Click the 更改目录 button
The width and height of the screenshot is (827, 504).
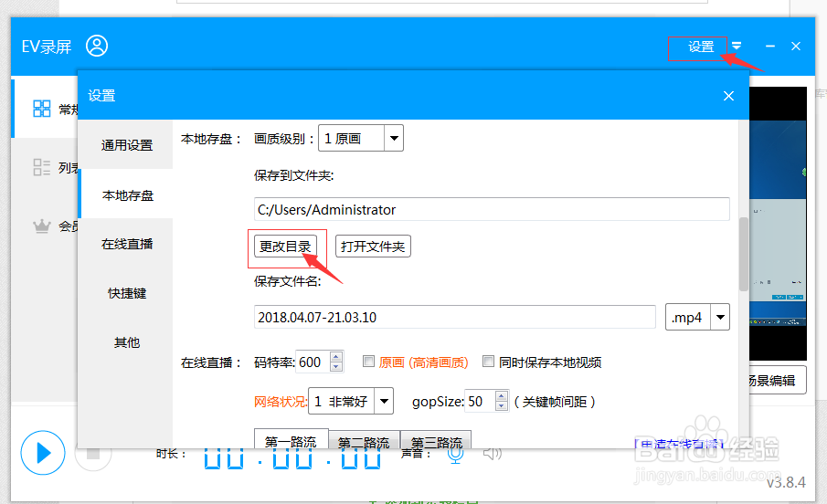point(285,247)
